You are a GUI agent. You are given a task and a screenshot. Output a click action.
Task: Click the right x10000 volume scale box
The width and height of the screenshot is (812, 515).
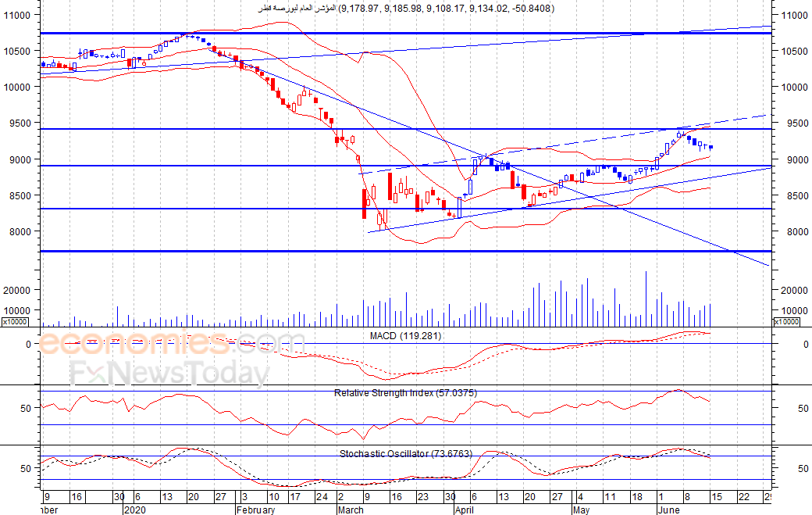click(786, 322)
